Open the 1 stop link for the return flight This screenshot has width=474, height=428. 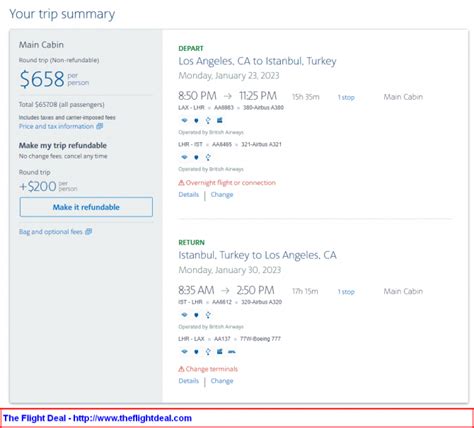[x=346, y=292]
